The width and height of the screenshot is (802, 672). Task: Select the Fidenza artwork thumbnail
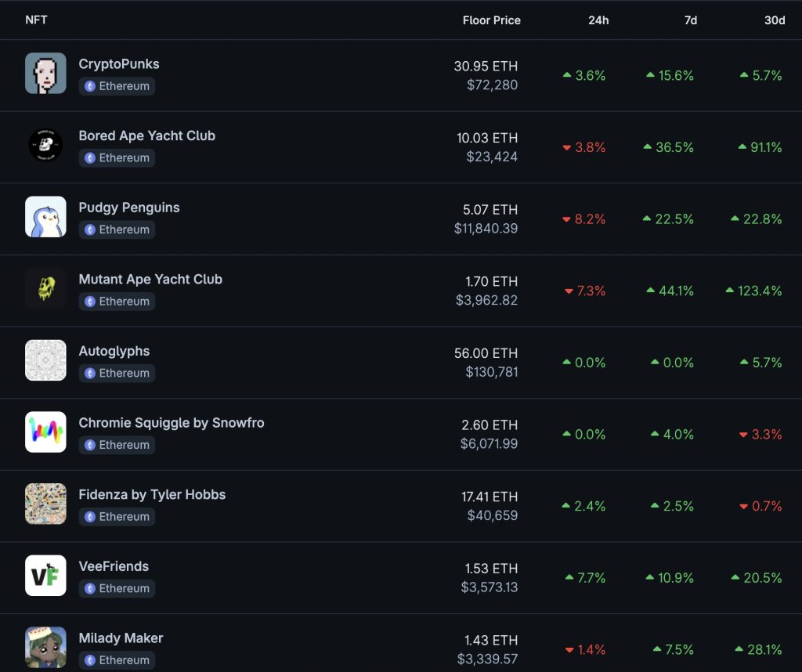[x=45, y=504]
